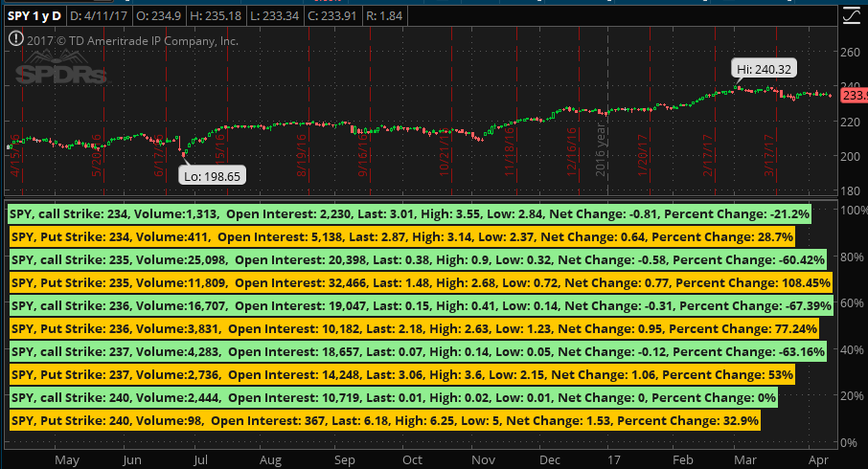Click the info exclamation icon beside copyright
Image resolution: width=868 pixels, height=469 pixels.
tap(16, 38)
